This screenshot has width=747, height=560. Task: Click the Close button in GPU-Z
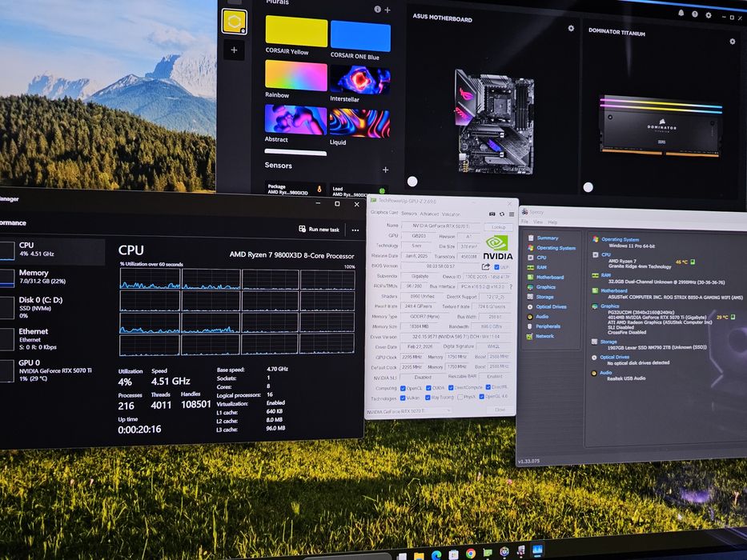click(x=500, y=410)
